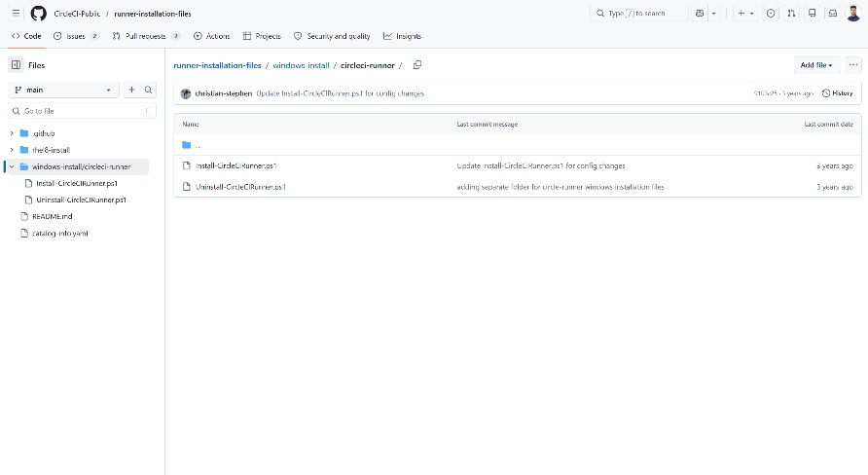Open Copilot chat icon in header
This screenshot has height=475, width=868.
tap(700, 14)
